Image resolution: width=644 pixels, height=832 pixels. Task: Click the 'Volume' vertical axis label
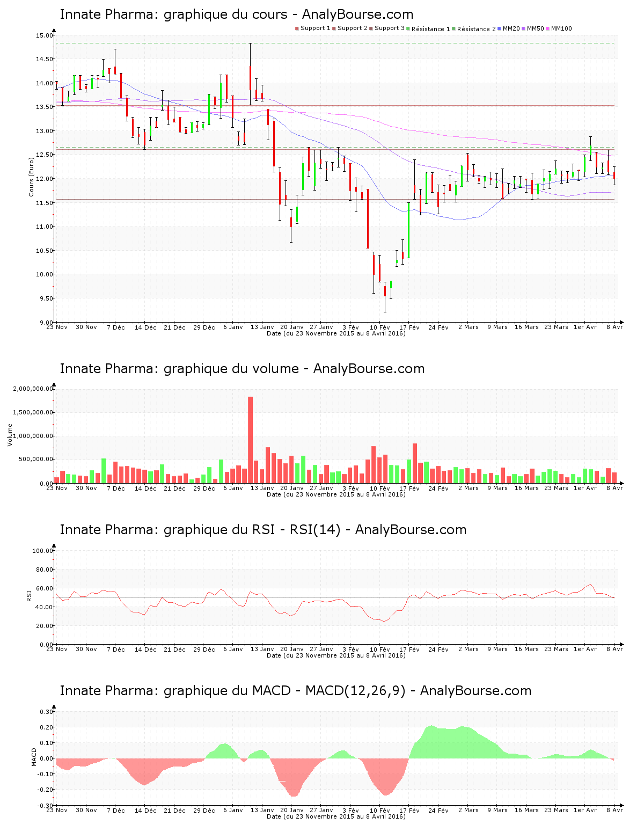[x=10, y=435]
